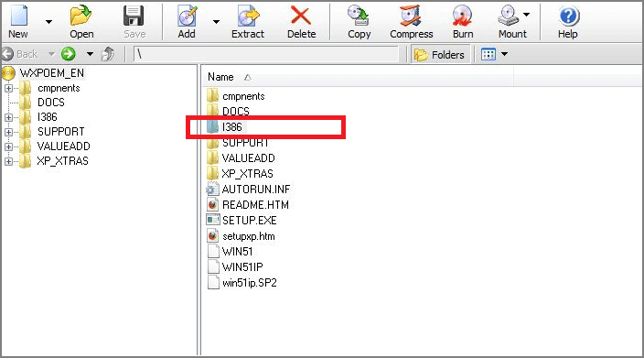
Task: Click the AUTORUN.INF settings file icon
Action: (212, 189)
